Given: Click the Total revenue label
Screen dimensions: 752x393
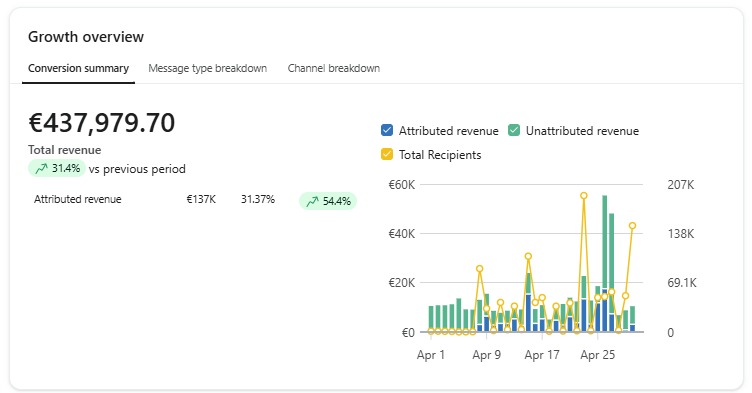Looking at the screenshot, I should click(x=64, y=150).
